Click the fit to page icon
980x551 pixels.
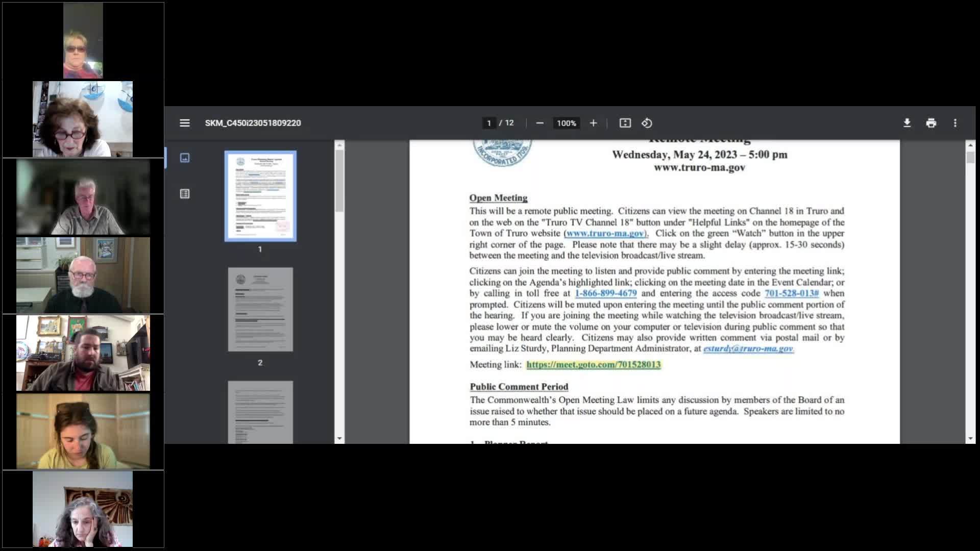625,123
